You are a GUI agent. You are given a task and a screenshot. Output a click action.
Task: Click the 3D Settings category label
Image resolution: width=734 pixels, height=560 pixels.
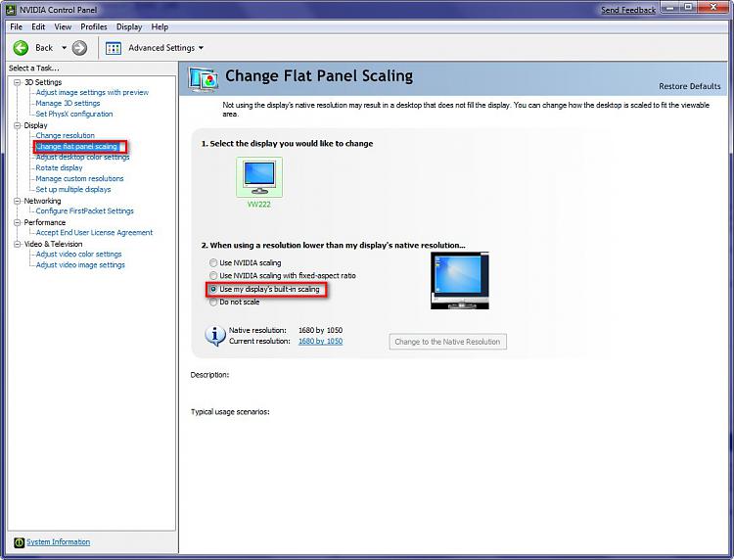(x=43, y=82)
